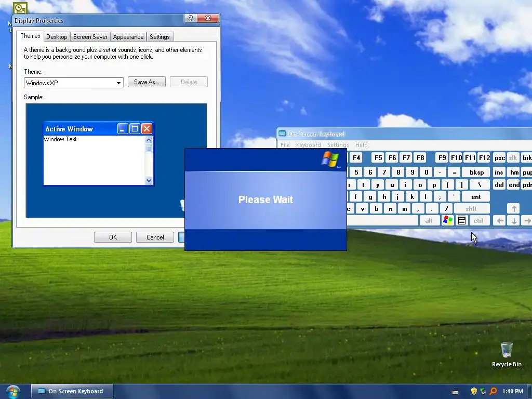Click the sample Active Window minimize icon
532x399 pixels.
123,129
